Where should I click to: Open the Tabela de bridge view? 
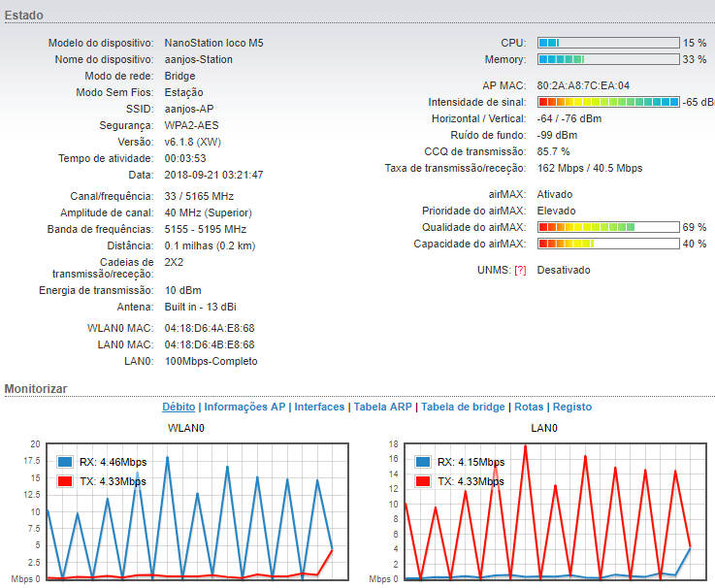(x=463, y=408)
